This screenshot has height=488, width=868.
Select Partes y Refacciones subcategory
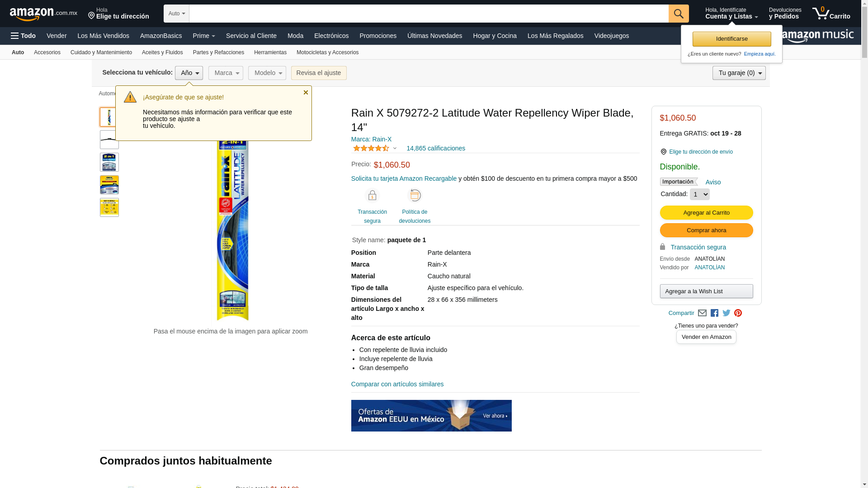(218, 52)
